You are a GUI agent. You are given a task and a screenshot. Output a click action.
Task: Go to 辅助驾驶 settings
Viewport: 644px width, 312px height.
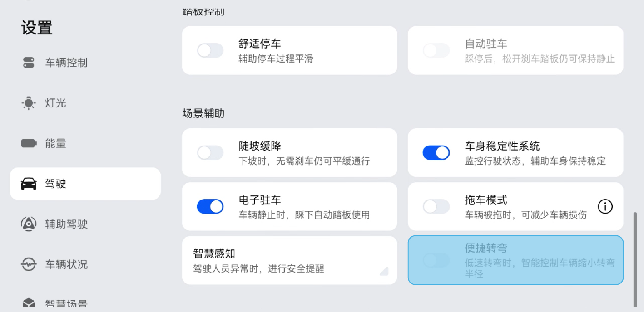tap(66, 224)
